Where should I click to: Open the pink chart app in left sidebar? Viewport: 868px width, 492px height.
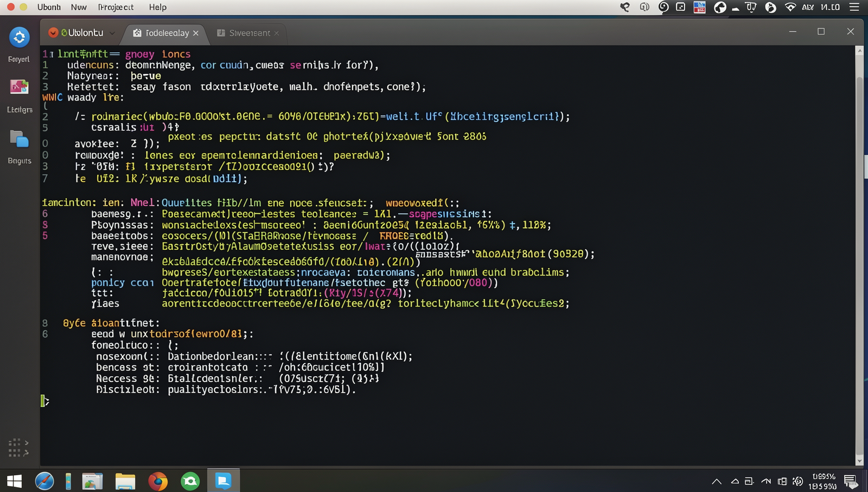[x=19, y=87]
